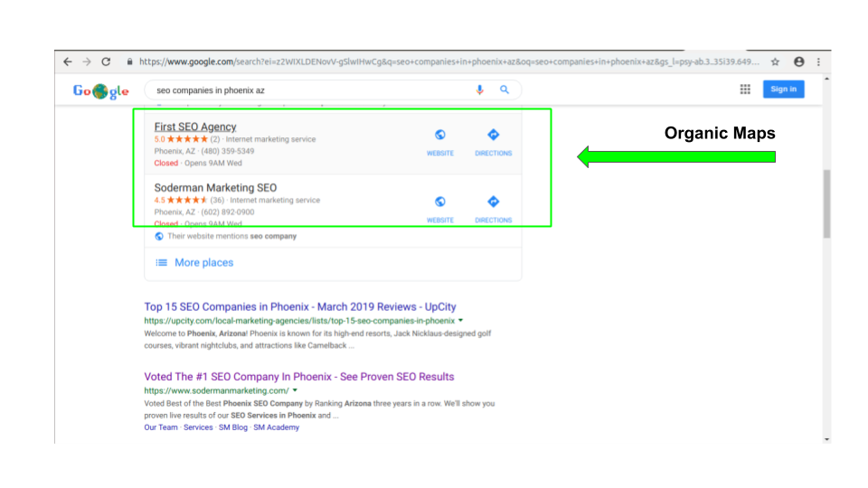Click the magnifying glass search icon
Screen dimensions: 868x488
click(x=505, y=89)
